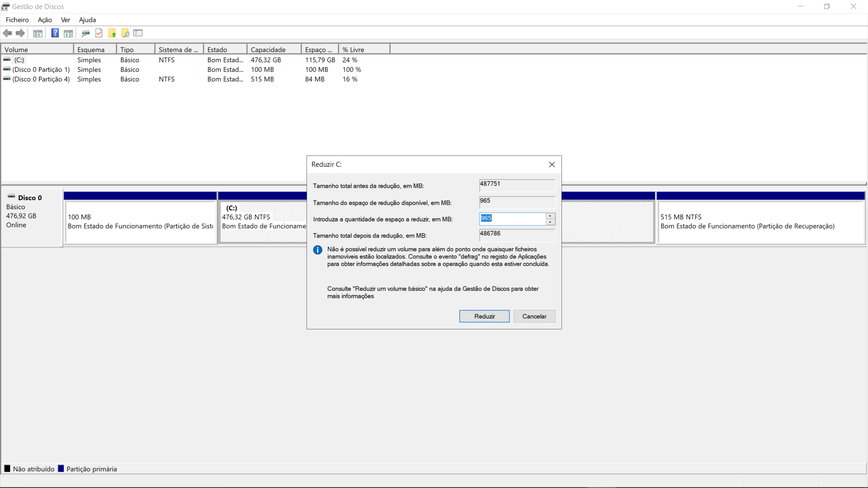Click the Básico cell in the Partição 1 row
868x488 pixels.
pyautogui.click(x=130, y=70)
